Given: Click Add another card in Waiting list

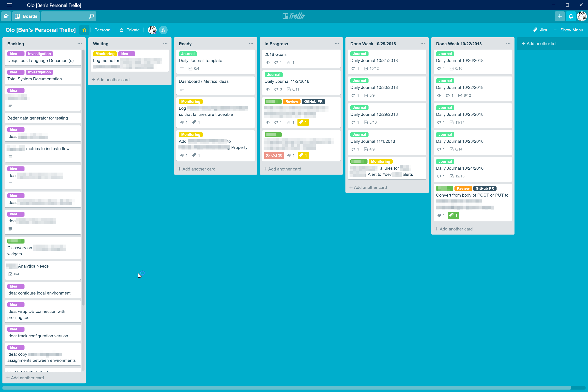Looking at the screenshot, I should pos(111,79).
